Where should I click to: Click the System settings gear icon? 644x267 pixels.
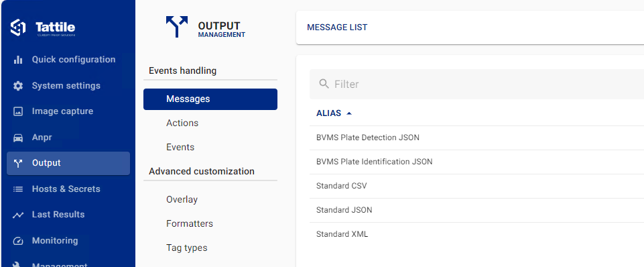[x=18, y=86]
